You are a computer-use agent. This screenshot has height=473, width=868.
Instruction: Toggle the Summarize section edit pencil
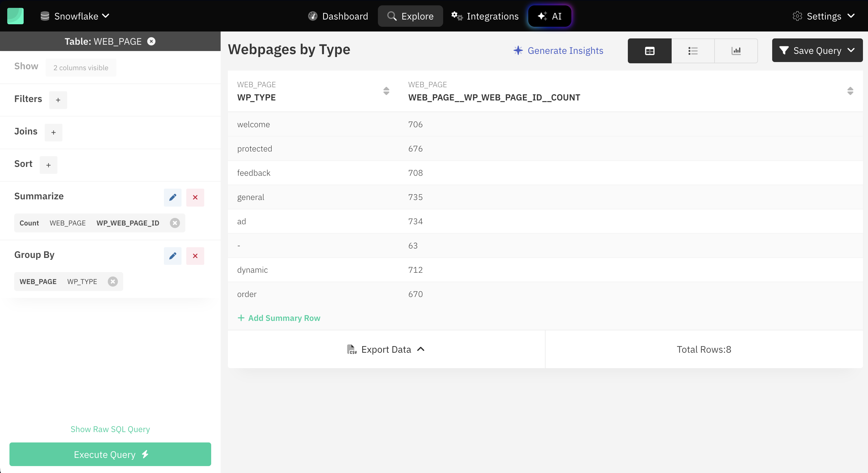click(x=172, y=197)
